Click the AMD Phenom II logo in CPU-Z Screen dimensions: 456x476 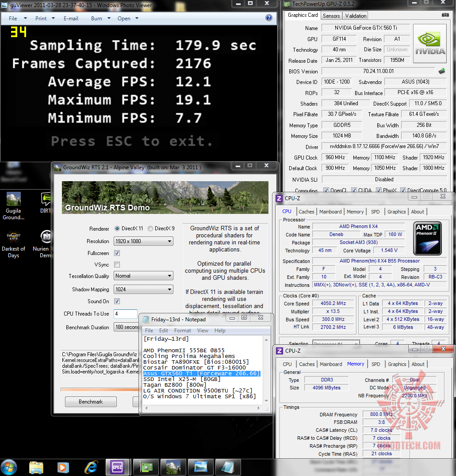coord(427,238)
